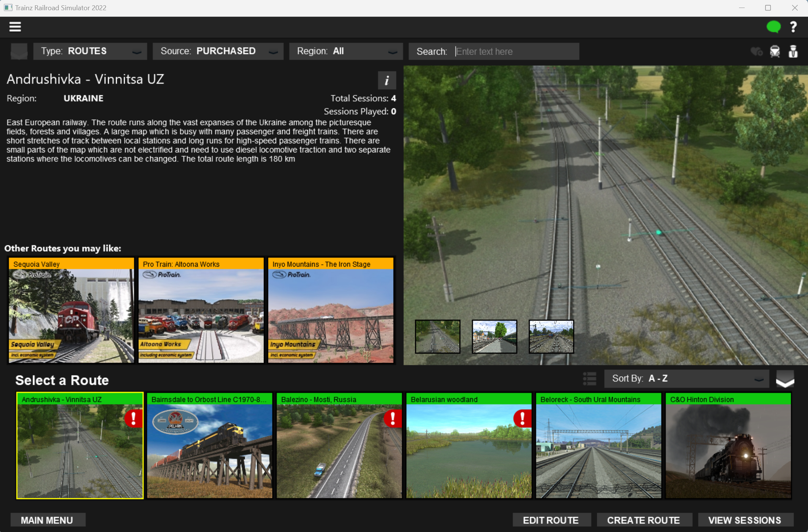Expand the Region: All dropdown
The image size is (808, 532).
point(346,51)
